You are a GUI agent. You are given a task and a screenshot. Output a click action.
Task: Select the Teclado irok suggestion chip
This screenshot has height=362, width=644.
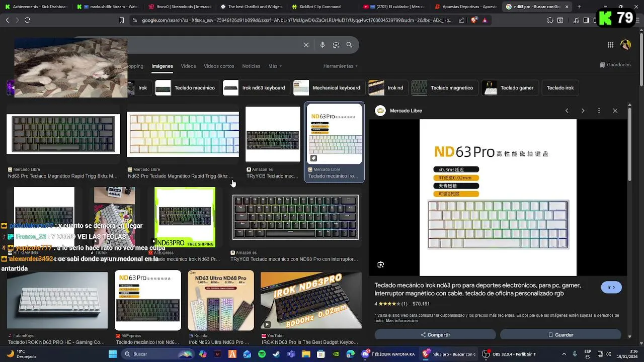click(560, 87)
